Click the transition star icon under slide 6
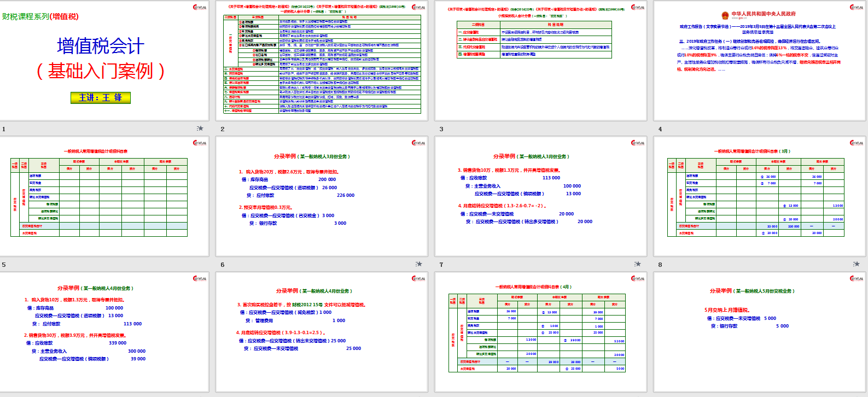868x397 pixels. [x=419, y=264]
